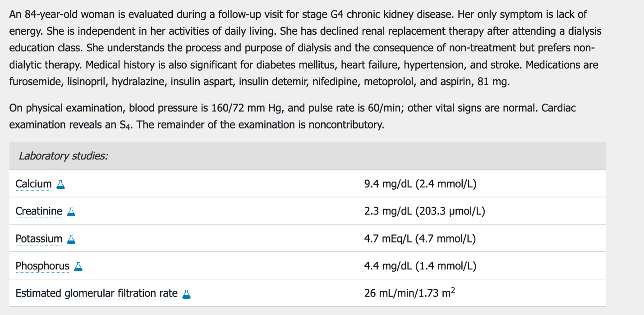The width and height of the screenshot is (644, 315).
Task: Click the flask icon next to Calcium
Action: click(60, 184)
